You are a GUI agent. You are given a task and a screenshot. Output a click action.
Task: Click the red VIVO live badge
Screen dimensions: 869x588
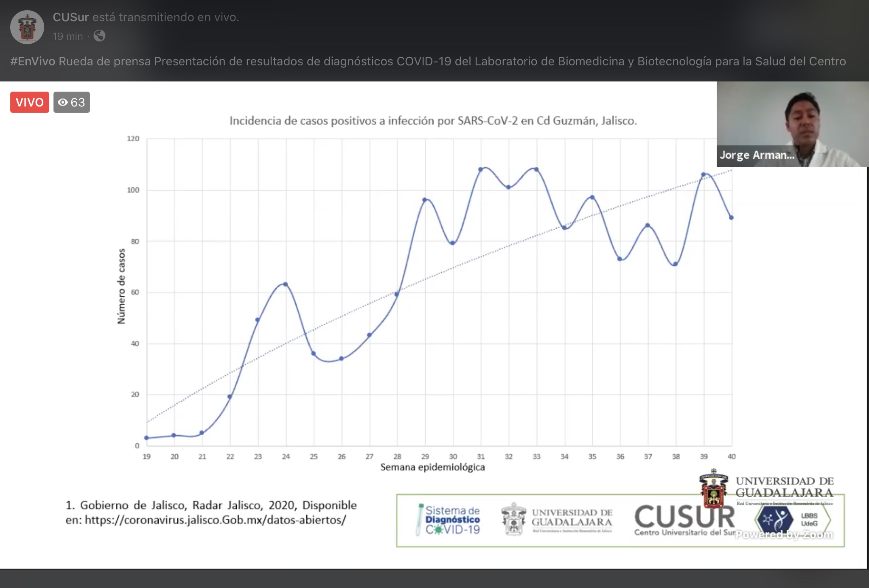tap(30, 102)
